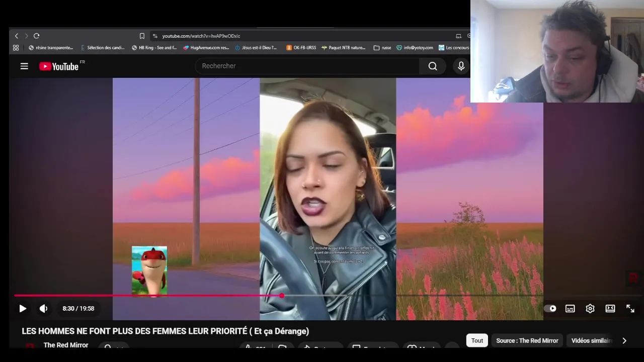Reload the current page
644x362 pixels.
click(37, 36)
